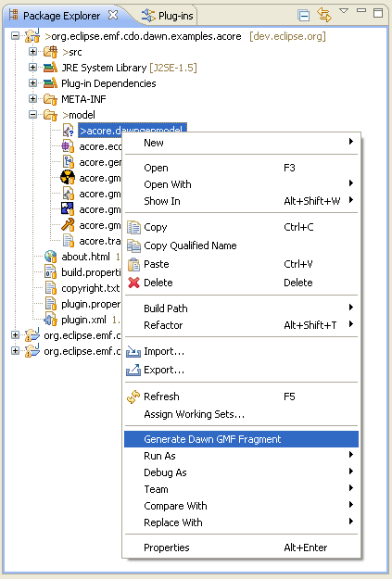Choose Copy in the context menu

tap(241, 227)
